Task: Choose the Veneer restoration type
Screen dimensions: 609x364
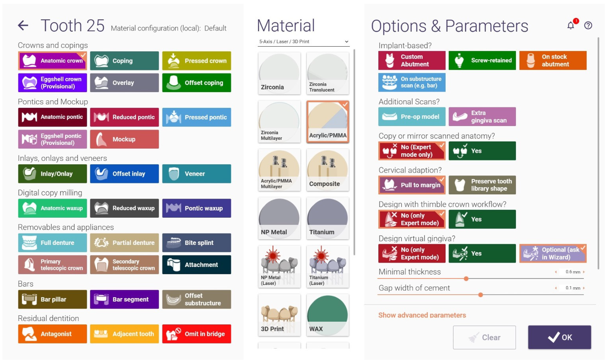Action: [196, 174]
